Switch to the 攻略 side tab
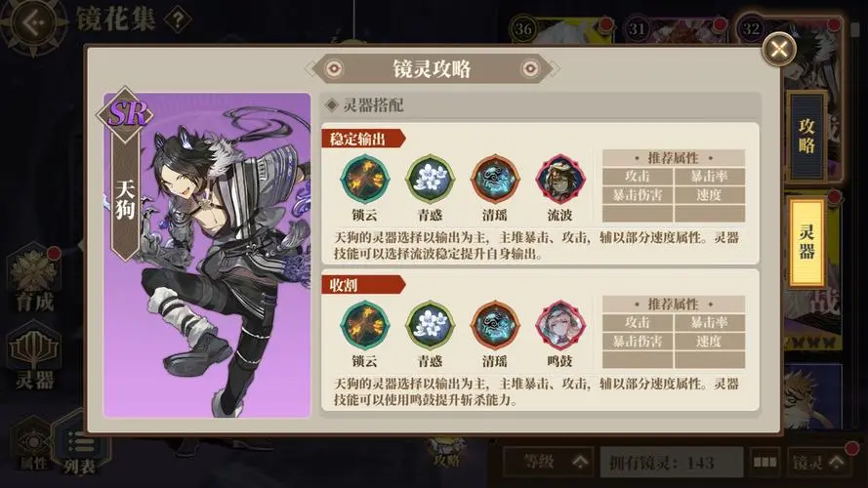 (x=807, y=136)
